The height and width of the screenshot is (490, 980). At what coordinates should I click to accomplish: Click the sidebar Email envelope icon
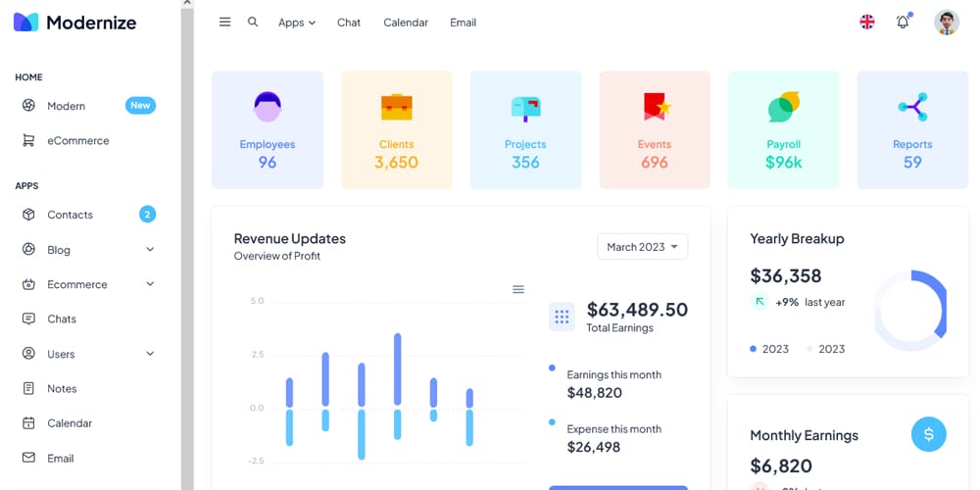pos(28,458)
